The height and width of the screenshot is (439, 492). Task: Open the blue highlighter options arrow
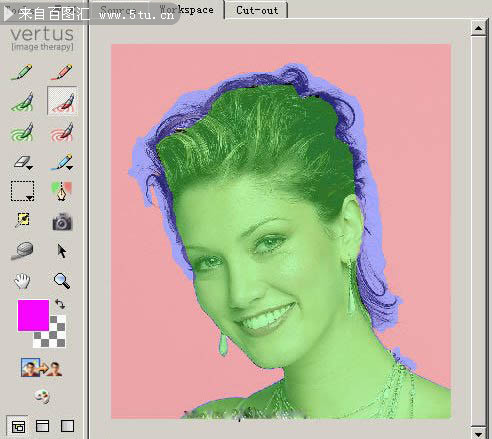69,168
